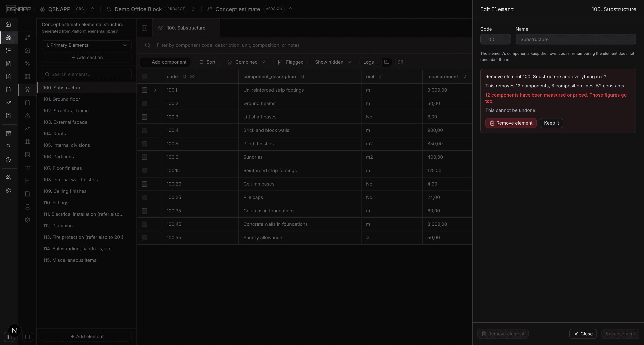
Task: Select the 100. Substructure tab
Action: (x=186, y=28)
